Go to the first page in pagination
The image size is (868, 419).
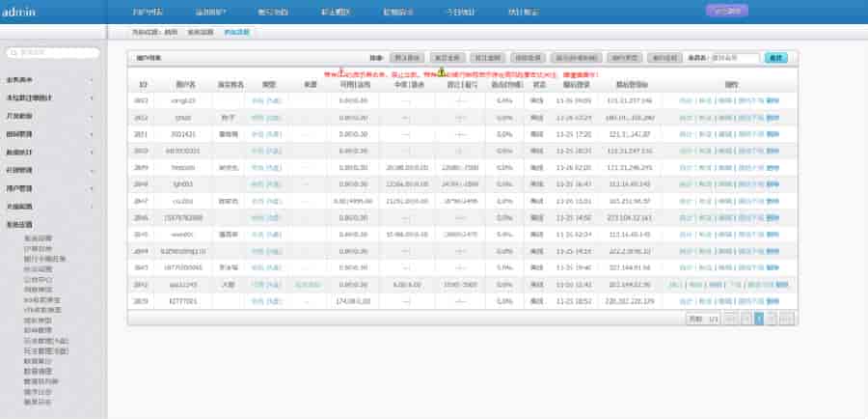click(x=730, y=318)
